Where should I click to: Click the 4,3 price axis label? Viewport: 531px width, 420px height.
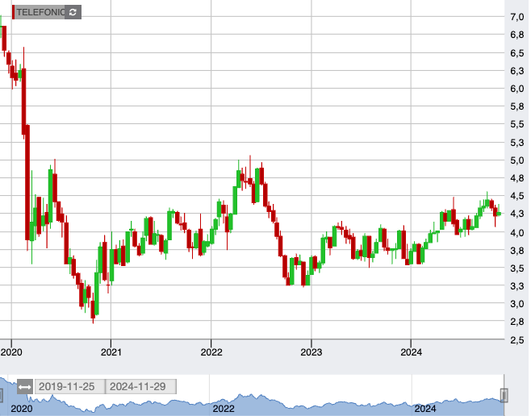click(517, 214)
